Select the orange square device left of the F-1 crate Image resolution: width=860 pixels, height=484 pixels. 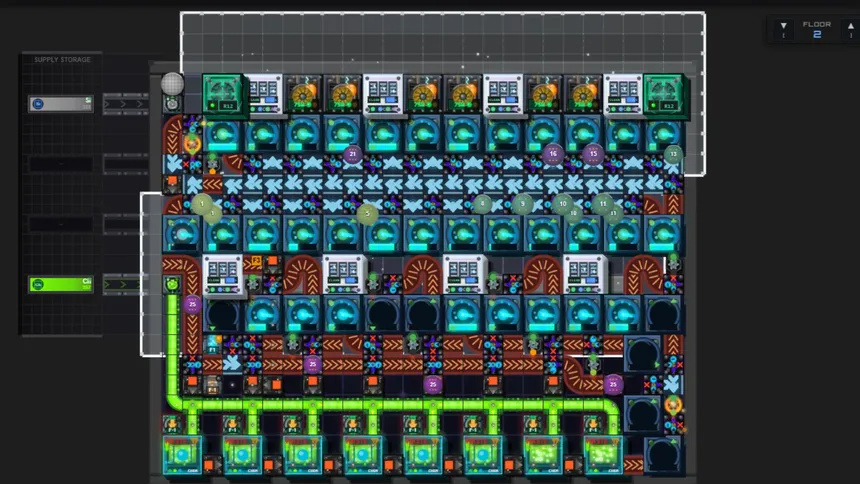click(192, 385)
